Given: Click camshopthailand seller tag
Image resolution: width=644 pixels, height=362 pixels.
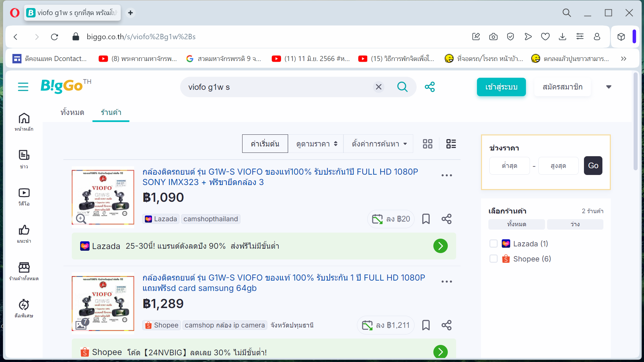Looking at the screenshot, I should pos(211,219).
